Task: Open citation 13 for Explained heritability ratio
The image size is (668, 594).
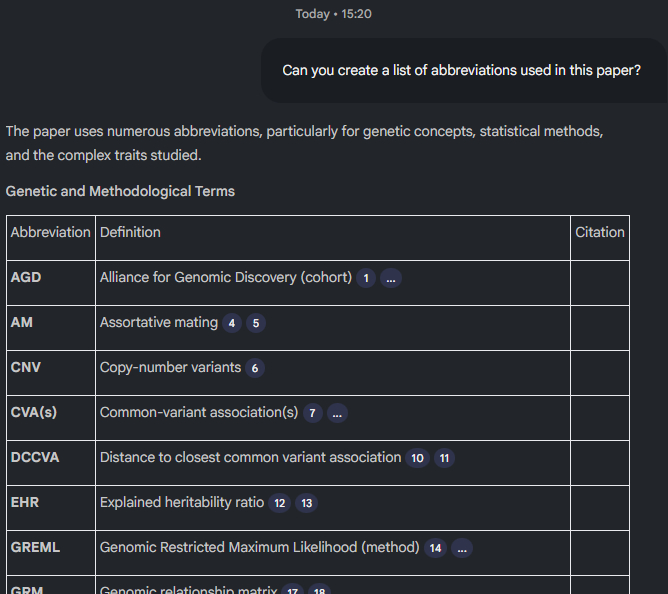Action: [306, 503]
